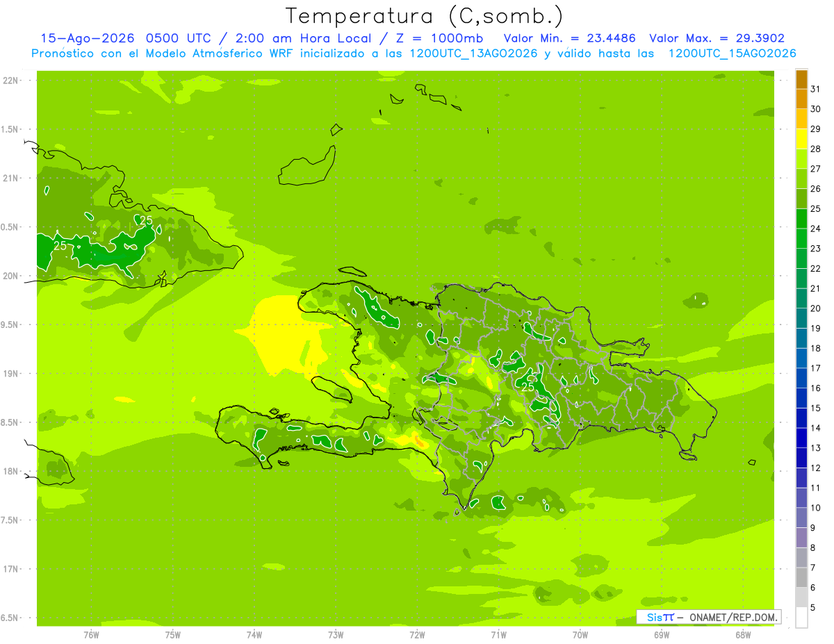Click the latitude axis label "9.5N"

pos(10,324)
